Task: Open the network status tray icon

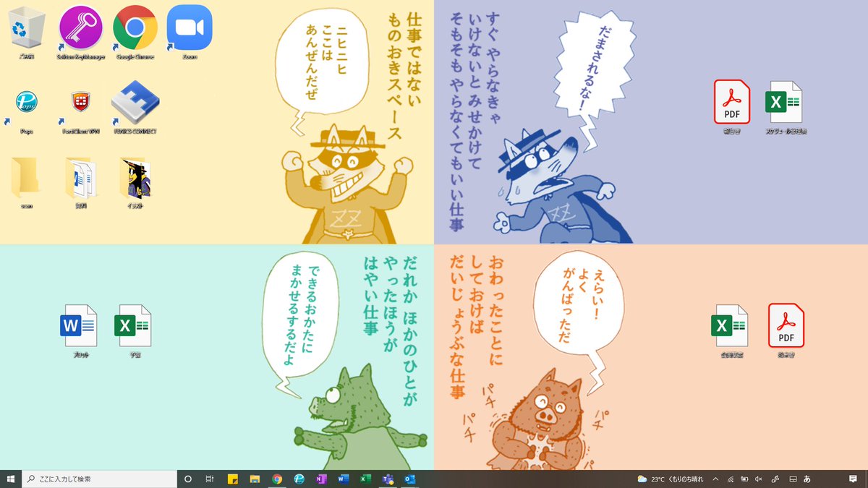Action: click(x=731, y=479)
